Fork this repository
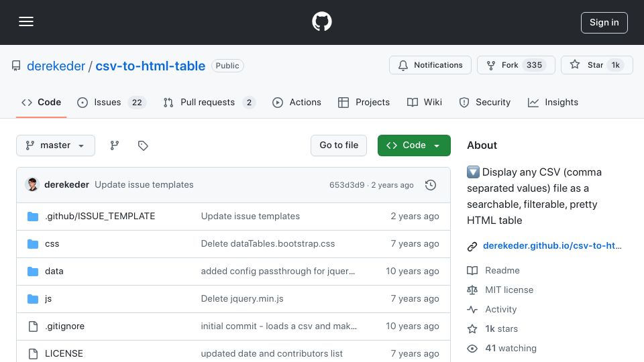This screenshot has height=362, width=644. [516, 65]
